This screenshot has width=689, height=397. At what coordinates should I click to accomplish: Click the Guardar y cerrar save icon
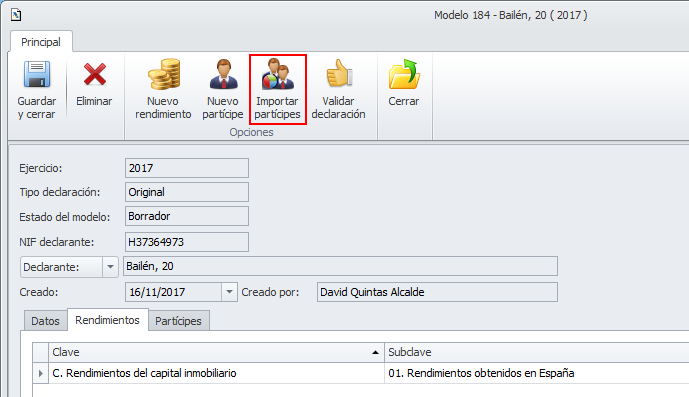[36, 75]
